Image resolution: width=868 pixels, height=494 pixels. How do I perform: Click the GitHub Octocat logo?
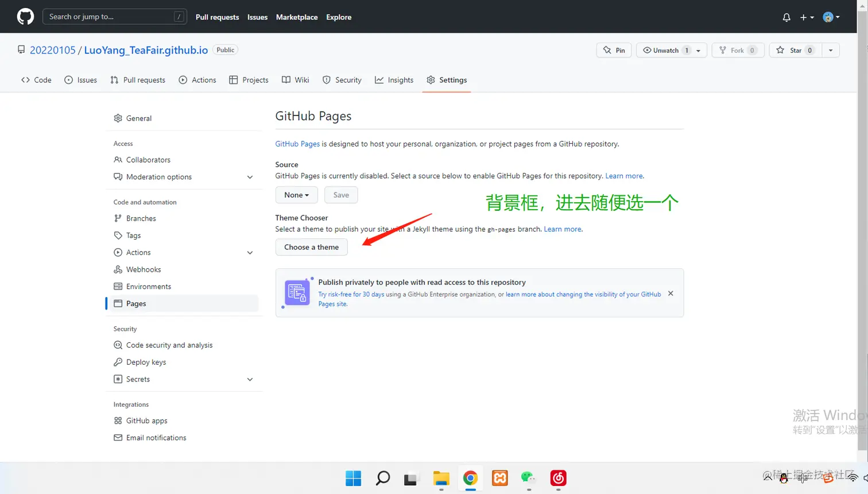coord(25,17)
